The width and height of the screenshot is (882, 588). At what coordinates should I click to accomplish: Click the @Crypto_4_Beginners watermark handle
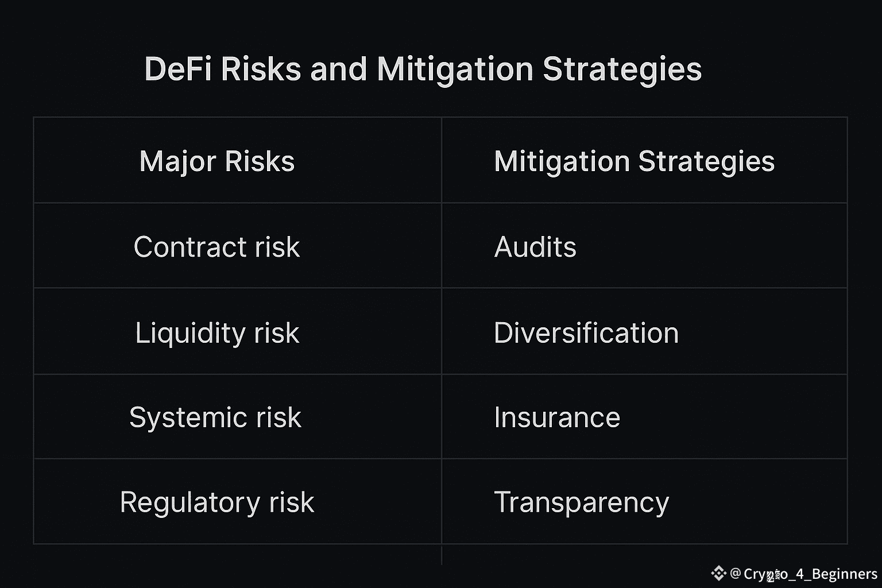tap(803, 574)
